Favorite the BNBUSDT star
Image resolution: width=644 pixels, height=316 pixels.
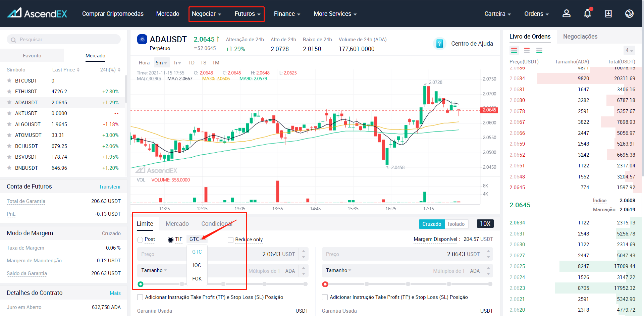(9, 168)
